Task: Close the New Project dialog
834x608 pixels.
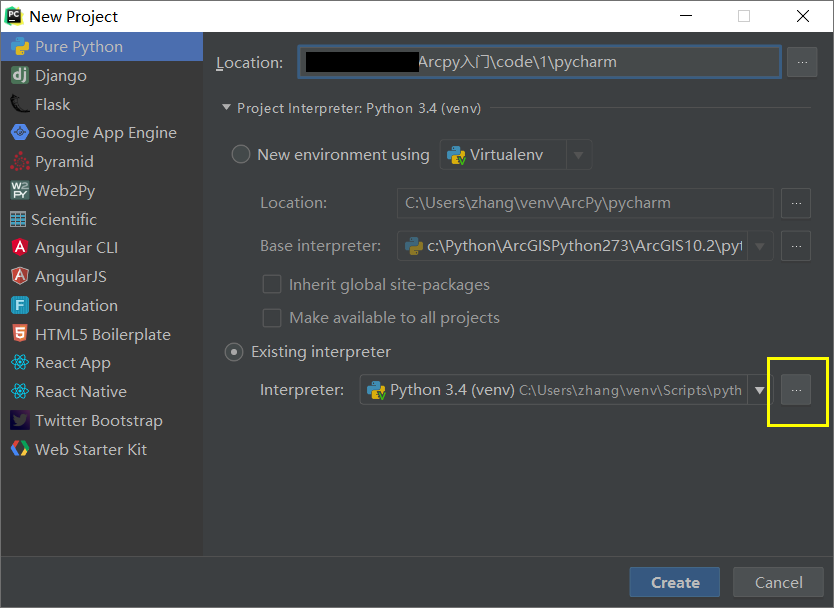Action: click(803, 16)
